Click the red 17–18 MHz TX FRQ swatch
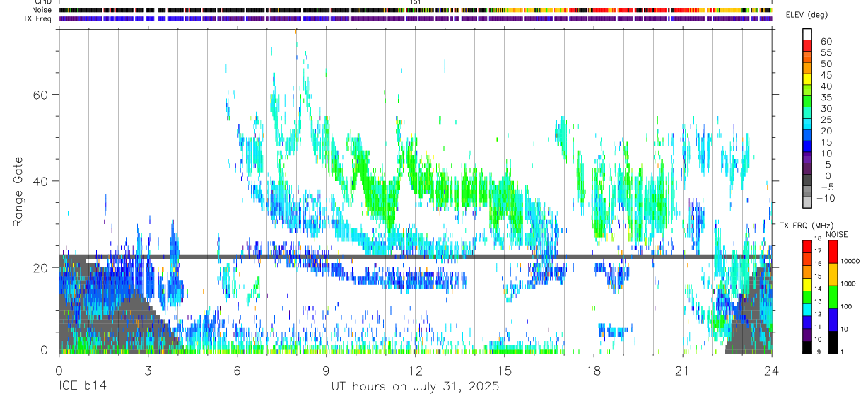This screenshot has height=401, width=868. (807, 246)
